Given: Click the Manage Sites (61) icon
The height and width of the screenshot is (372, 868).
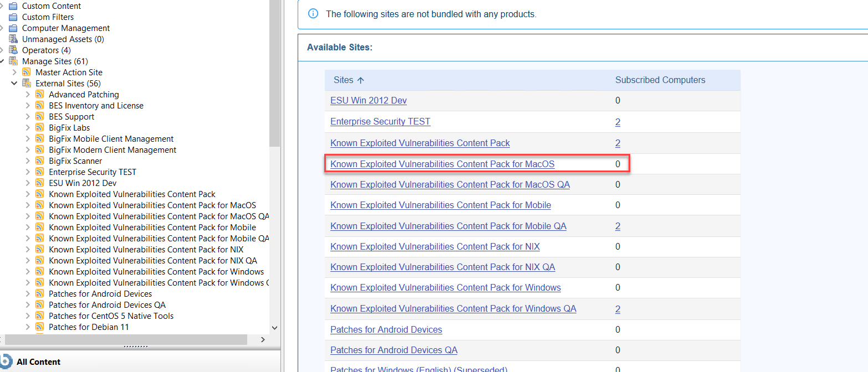Looking at the screenshot, I should [13, 61].
